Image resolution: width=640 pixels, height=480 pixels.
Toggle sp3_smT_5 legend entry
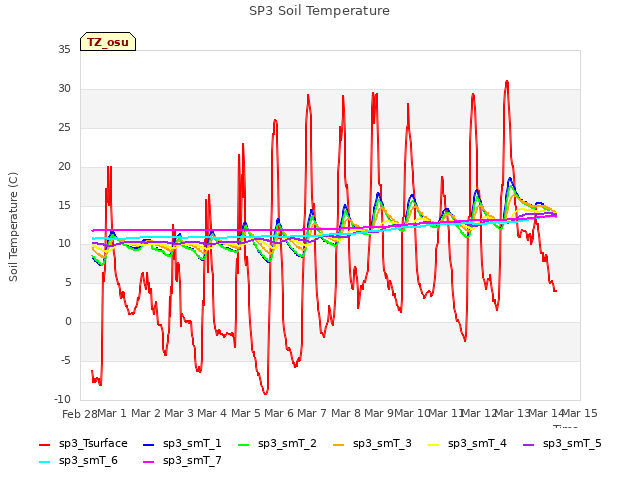click(562, 443)
